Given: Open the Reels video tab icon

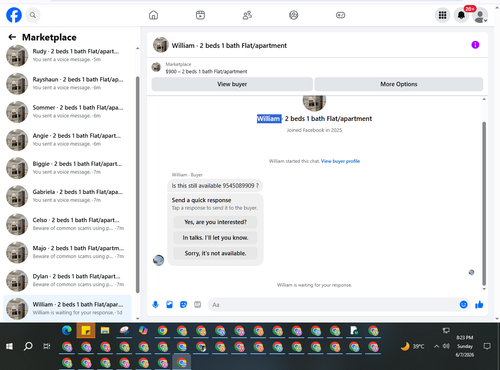Looking at the screenshot, I should point(200,15).
